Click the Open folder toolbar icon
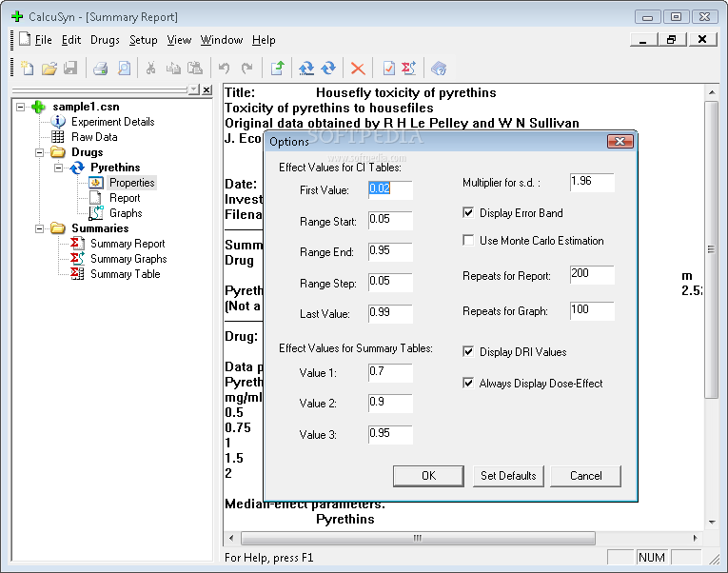 pos(49,69)
